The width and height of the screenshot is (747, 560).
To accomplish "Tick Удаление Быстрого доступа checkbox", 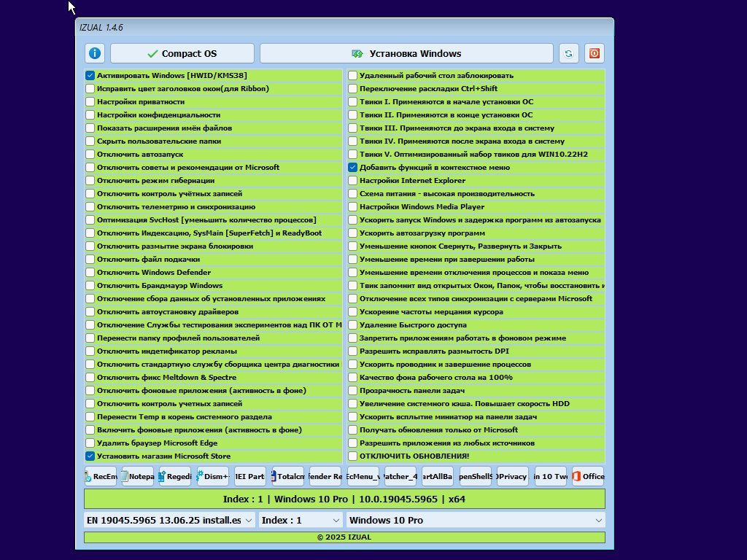I will coord(352,324).
